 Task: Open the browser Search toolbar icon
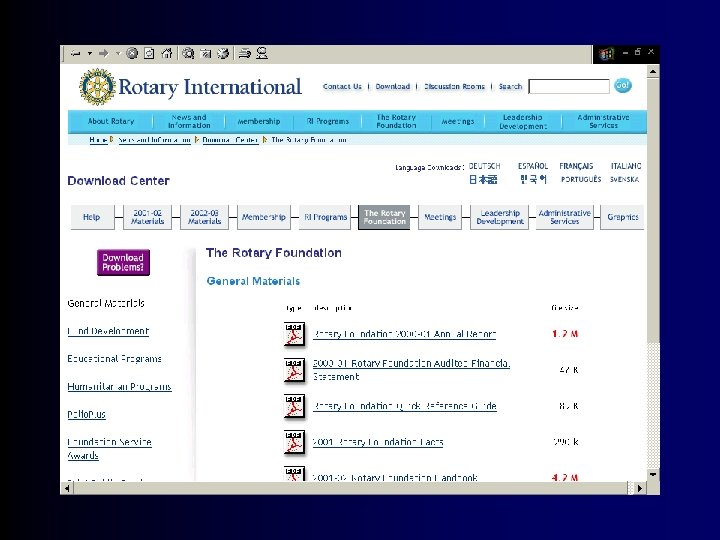coord(188,54)
